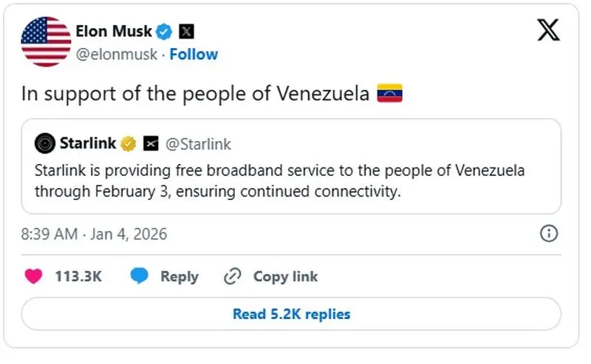Viewport: 591px width, 364px height.
Task: Click the gold verified badge beside Starlink
Action: coord(129,143)
